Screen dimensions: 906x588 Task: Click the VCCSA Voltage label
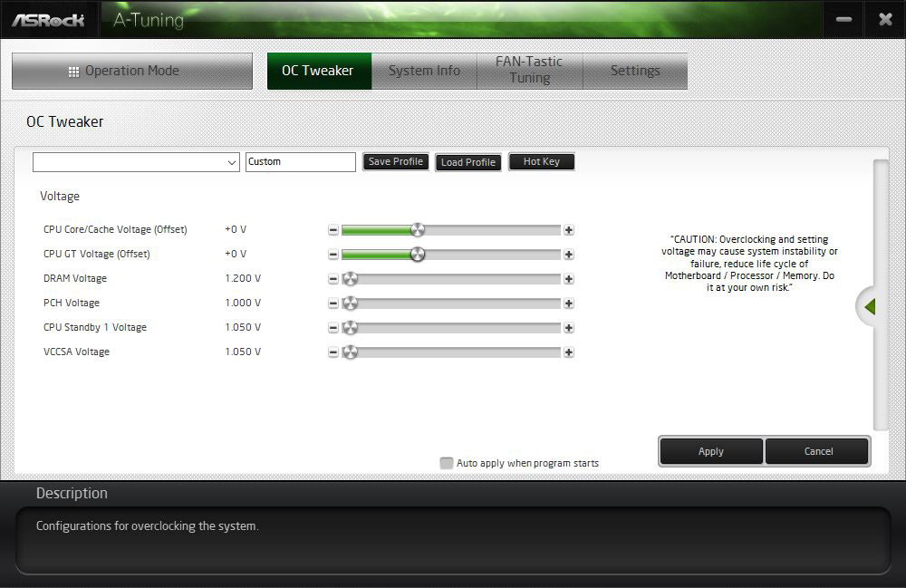(76, 352)
